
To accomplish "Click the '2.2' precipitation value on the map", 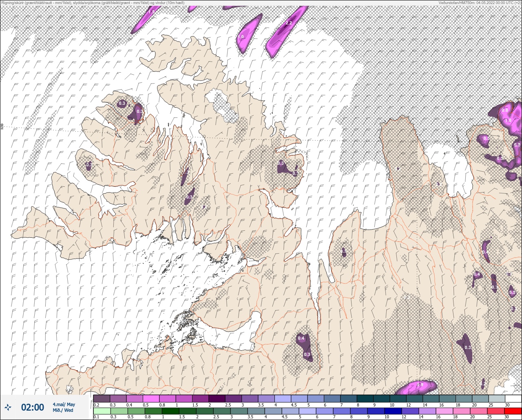I will pos(289,23).
